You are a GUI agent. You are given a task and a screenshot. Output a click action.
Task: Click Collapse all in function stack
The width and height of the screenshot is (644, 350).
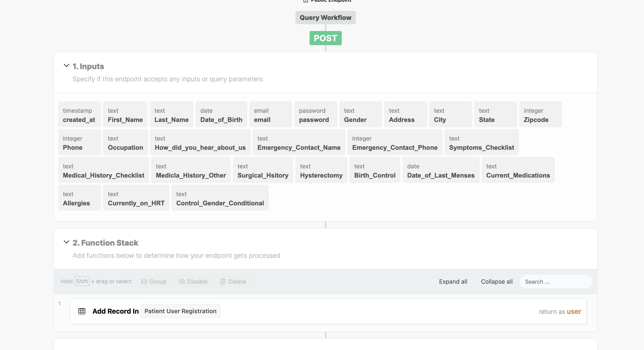(497, 282)
